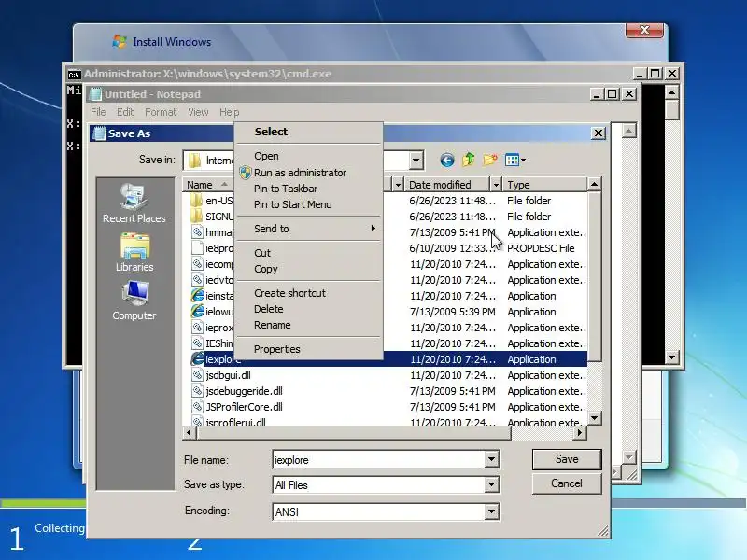
Task: Sort by the Type column header
Action: pos(546,185)
